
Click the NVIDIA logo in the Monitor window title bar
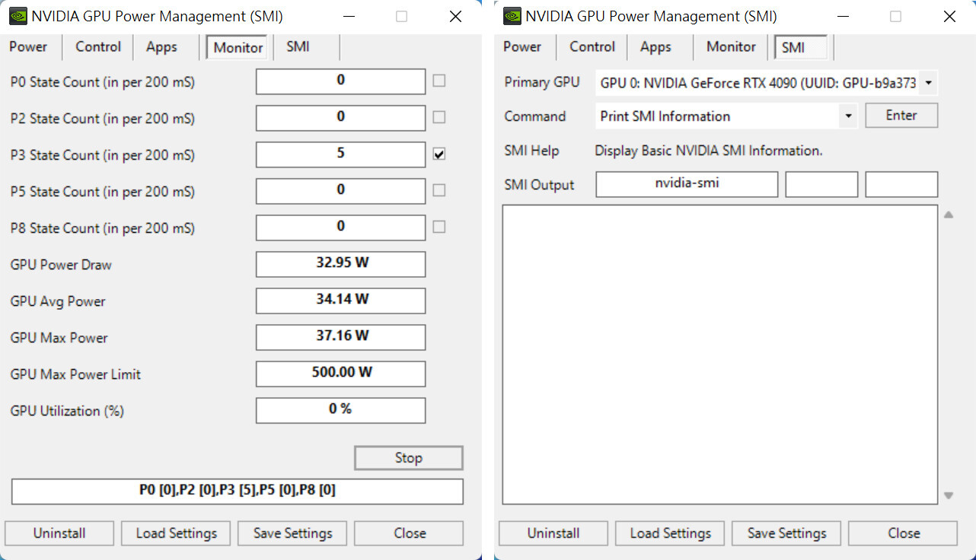pos(17,15)
